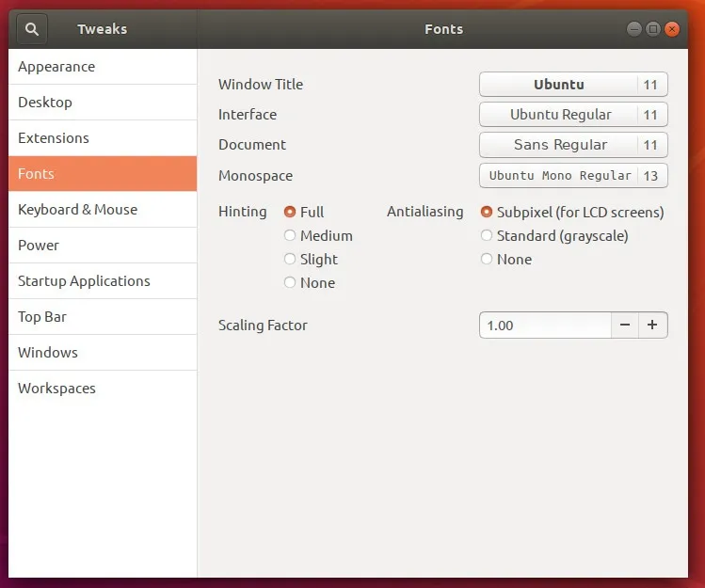Click the Scaling Factor value field
705x588 pixels.
544,326
